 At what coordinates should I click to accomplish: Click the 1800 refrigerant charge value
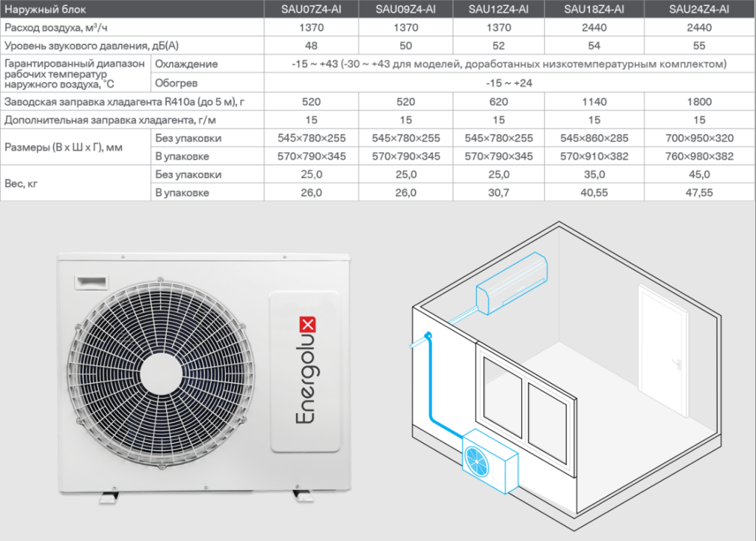pos(698,101)
